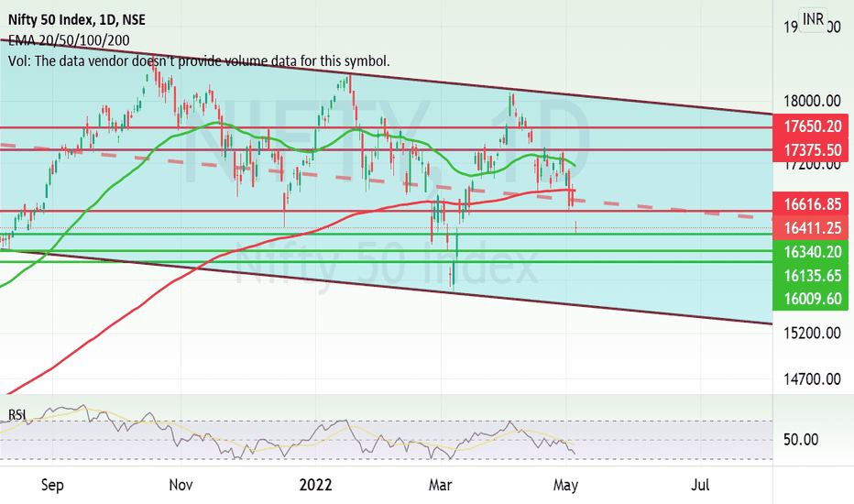Click the 15200.00 price axis value

tap(812, 333)
